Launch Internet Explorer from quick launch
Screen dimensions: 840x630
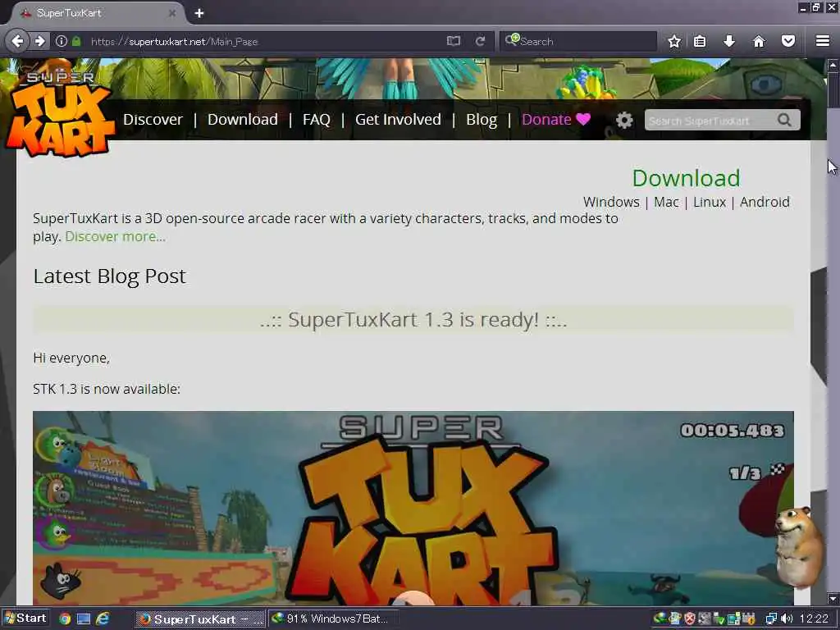[103, 619]
